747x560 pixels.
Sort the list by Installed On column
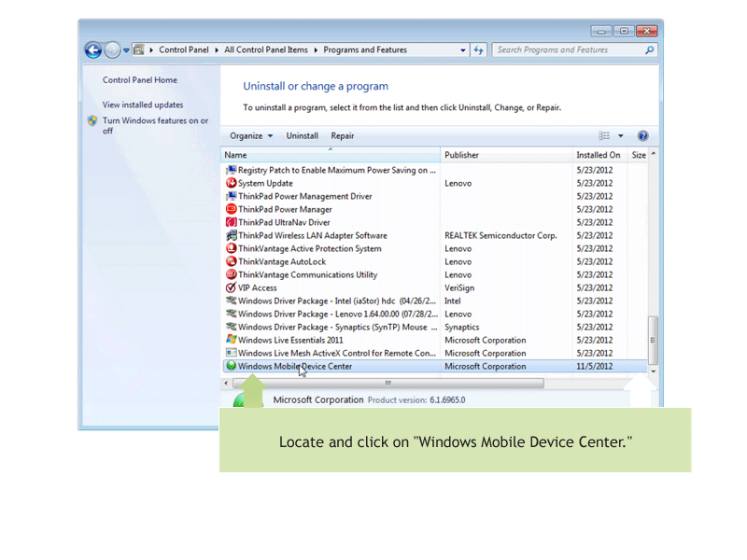tap(599, 155)
